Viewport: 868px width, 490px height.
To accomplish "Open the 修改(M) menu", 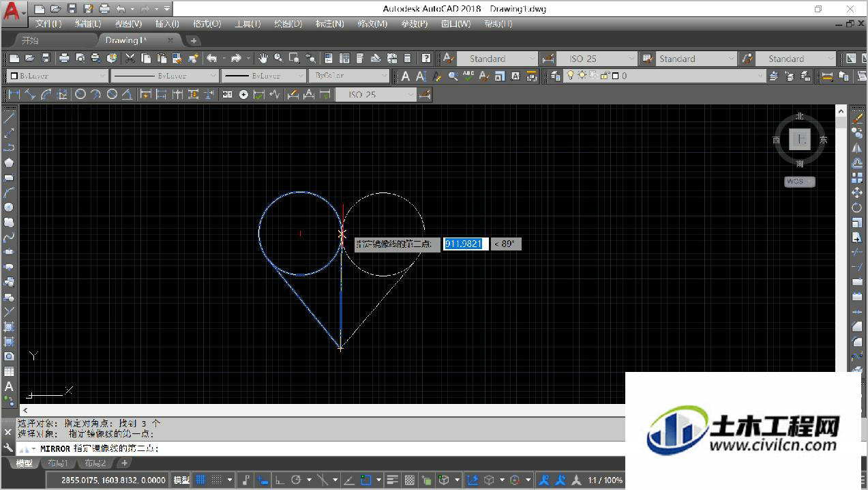I will point(372,24).
